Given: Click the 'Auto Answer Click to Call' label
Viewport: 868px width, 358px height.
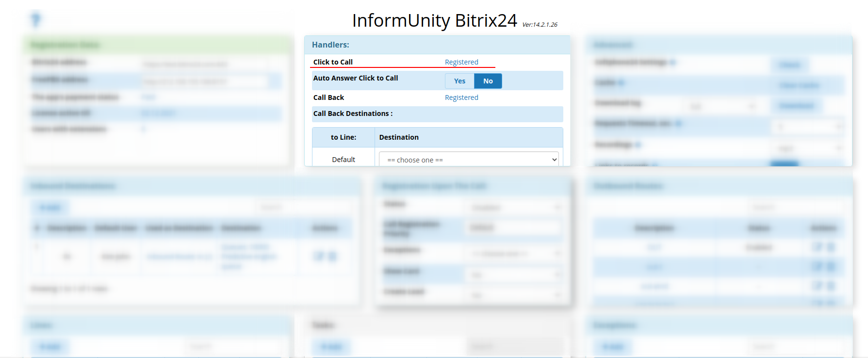Looking at the screenshot, I should [x=356, y=78].
